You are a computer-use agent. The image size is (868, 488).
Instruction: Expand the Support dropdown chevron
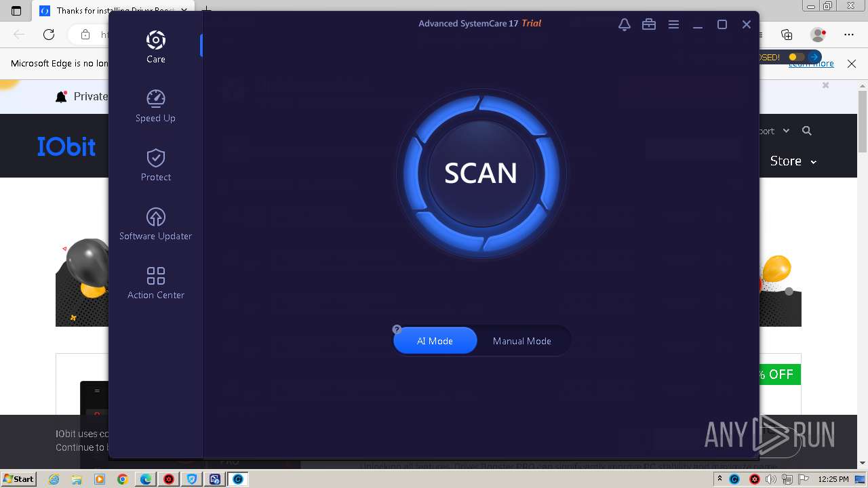pos(786,131)
